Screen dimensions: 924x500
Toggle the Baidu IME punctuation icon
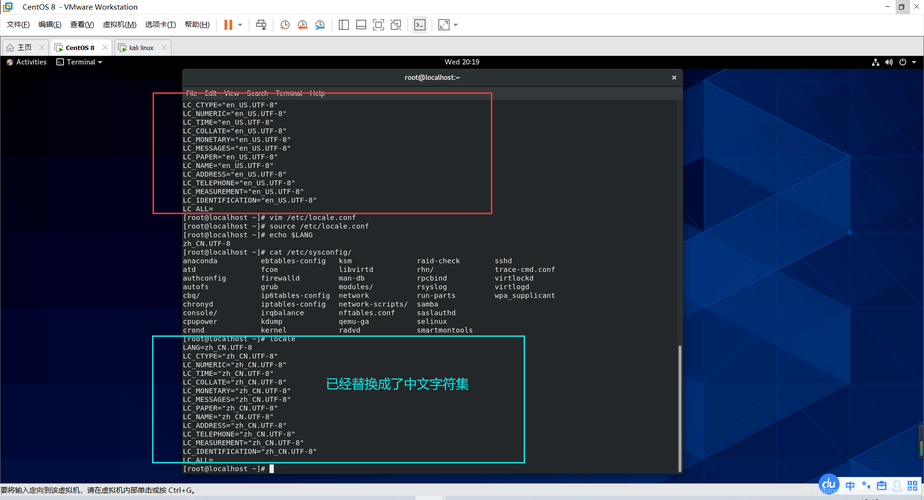coord(866,486)
